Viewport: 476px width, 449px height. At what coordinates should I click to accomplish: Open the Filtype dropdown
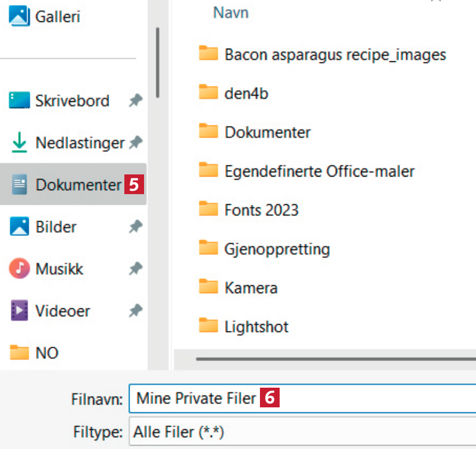(303, 432)
